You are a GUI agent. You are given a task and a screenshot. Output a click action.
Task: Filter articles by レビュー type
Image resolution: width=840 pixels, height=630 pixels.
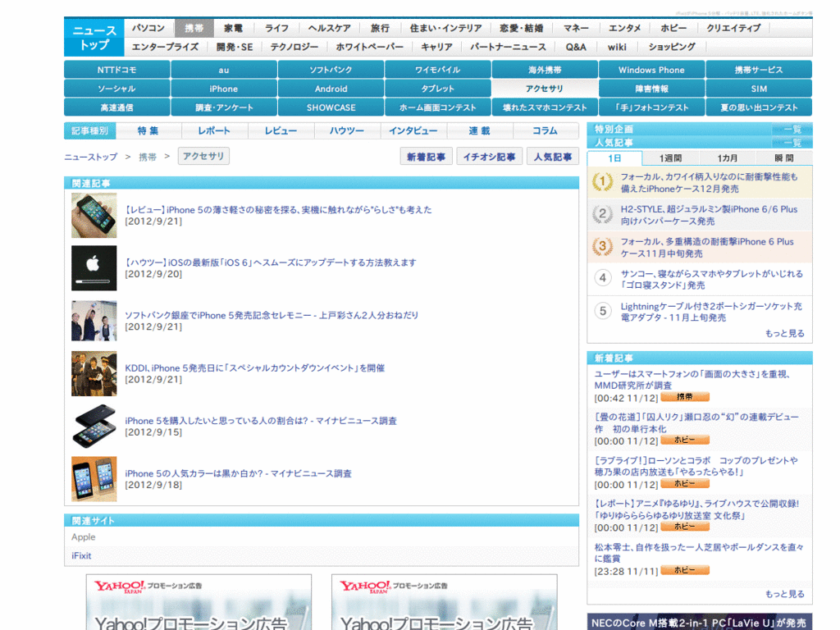click(x=281, y=130)
